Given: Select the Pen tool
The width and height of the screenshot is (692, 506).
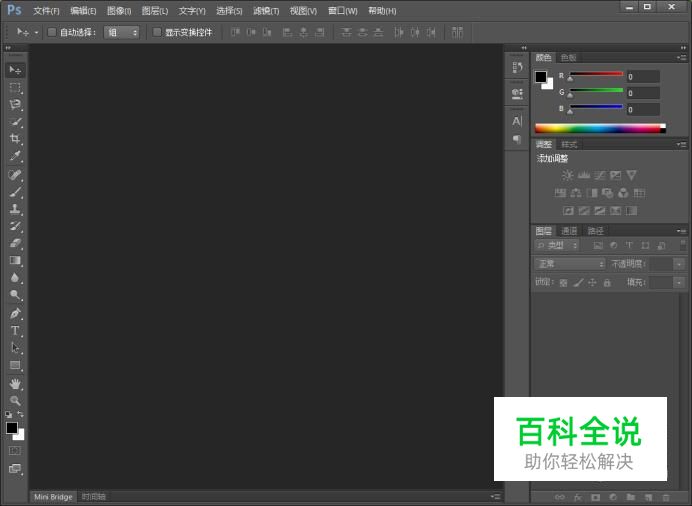Looking at the screenshot, I should pos(15,314).
